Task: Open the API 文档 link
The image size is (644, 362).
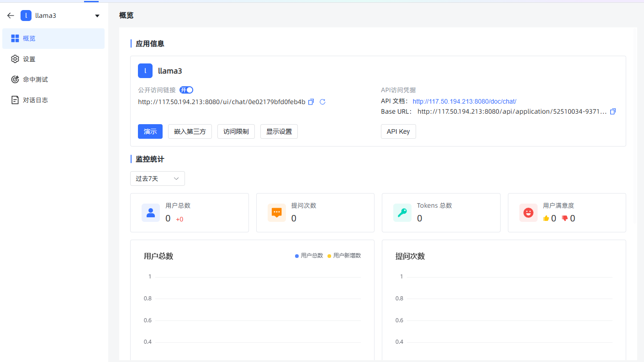Action: (x=465, y=101)
